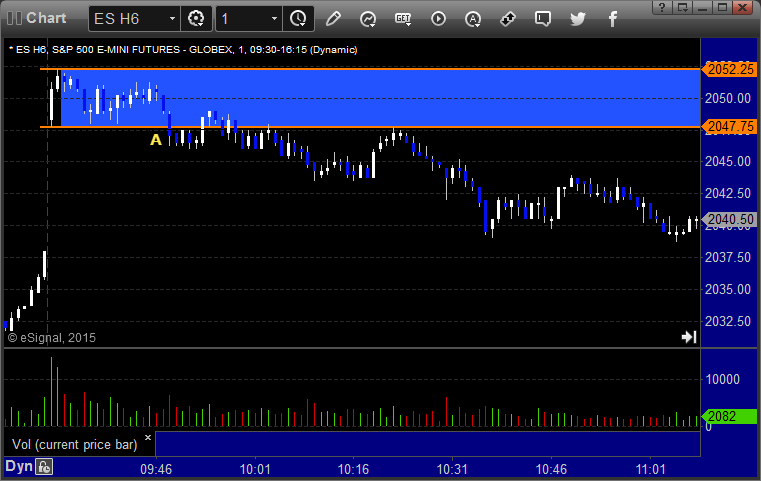Click the Vol (current price bar) label
761x481 pixels.
[75, 445]
